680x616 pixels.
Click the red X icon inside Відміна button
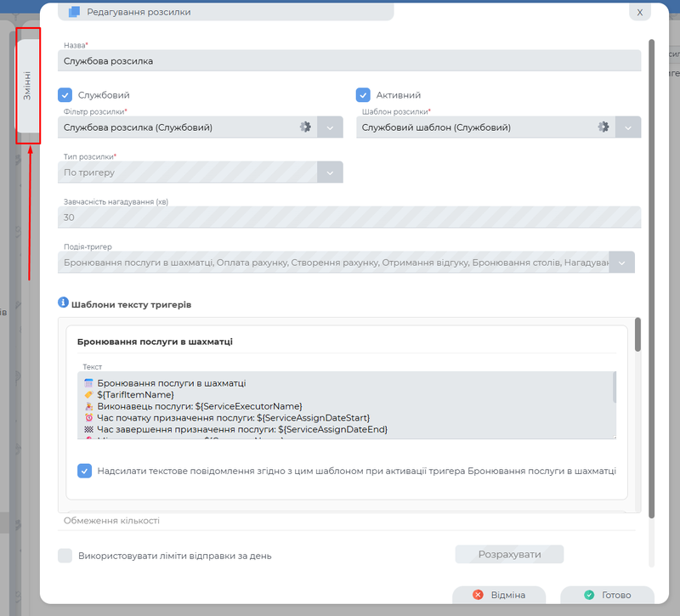(476, 595)
